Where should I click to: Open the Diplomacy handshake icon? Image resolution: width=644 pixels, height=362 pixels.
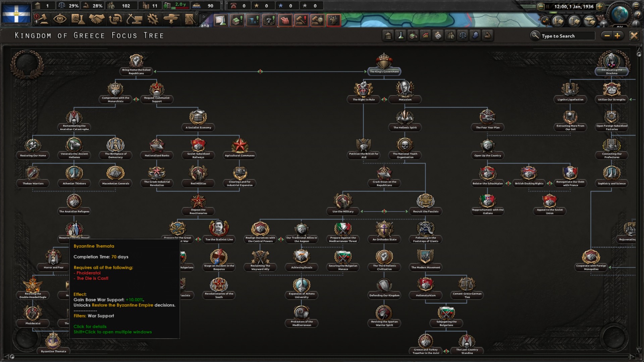tap(97, 19)
